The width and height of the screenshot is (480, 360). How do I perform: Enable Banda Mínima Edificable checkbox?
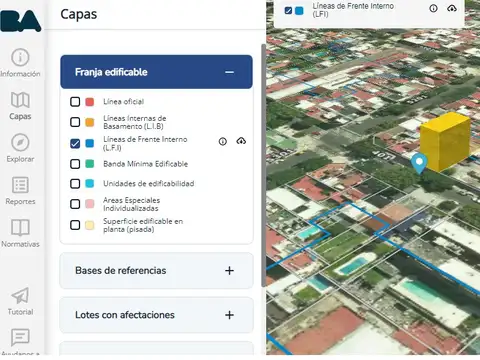point(75,164)
